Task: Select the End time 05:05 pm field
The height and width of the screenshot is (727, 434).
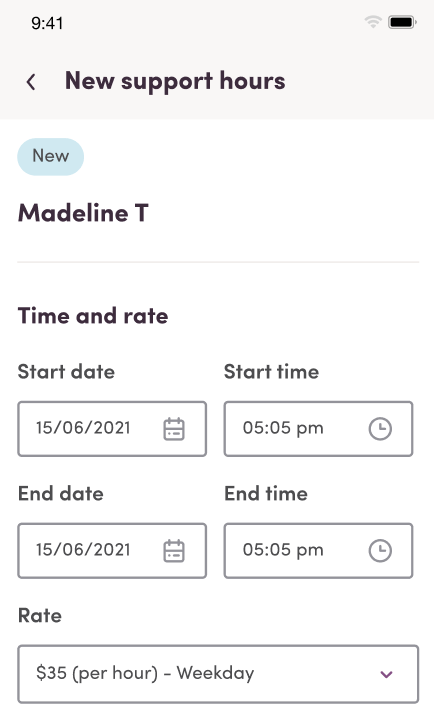Action: click(319, 551)
